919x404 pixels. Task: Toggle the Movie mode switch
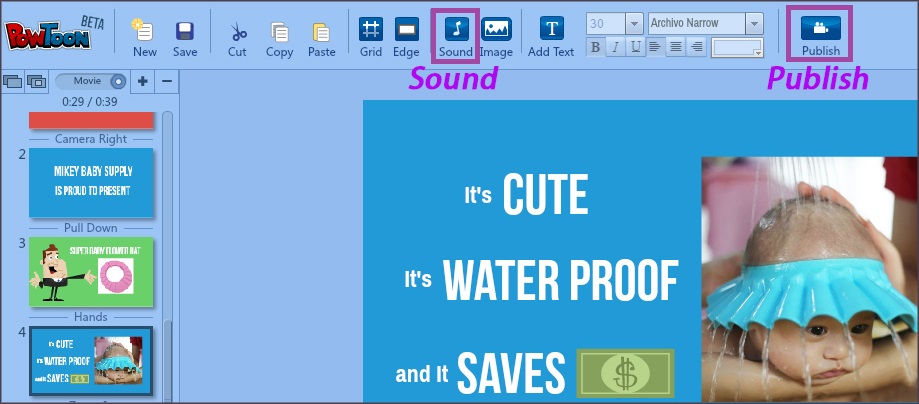tap(90, 81)
